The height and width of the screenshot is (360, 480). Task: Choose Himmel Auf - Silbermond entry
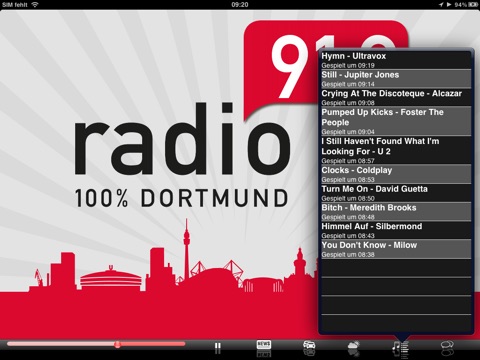(396, 230)
